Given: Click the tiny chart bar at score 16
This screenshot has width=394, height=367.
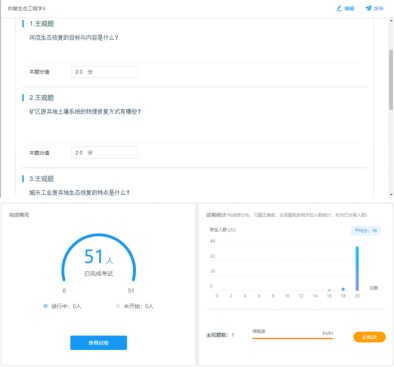Looking at the screenshot, I should pos(329,290).
